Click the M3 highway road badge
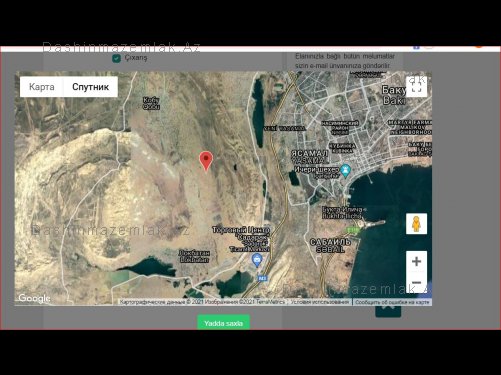The height and width of the screenshot is (375, 501). (x=263, y=278)
